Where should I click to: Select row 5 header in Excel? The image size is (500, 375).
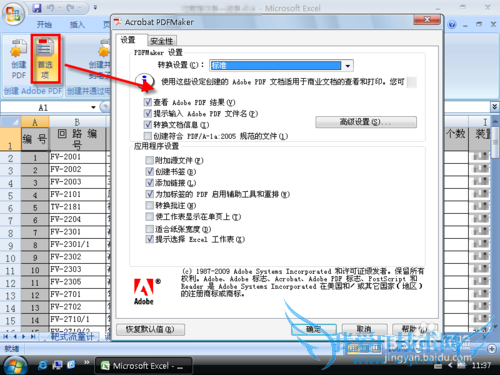[10, 196]
